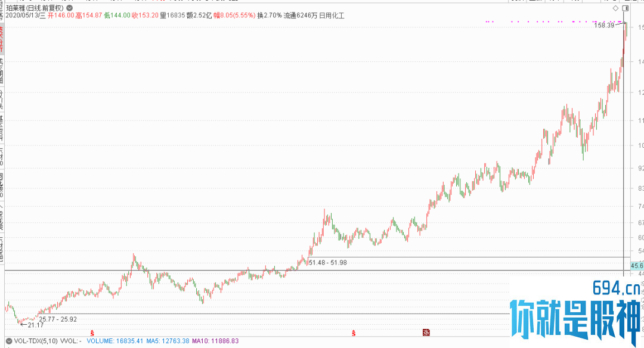Click the right red $ marker under the chart
The width and height of the screenshot is (644, 348).
353,333
